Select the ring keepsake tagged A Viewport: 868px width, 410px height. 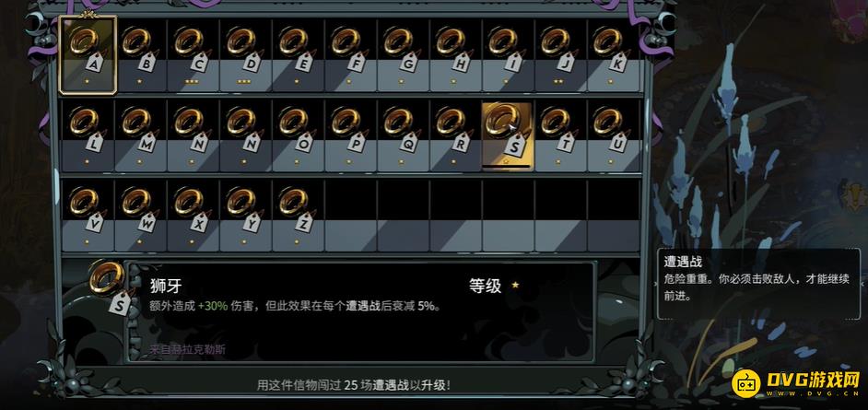(x=88, y=54)
